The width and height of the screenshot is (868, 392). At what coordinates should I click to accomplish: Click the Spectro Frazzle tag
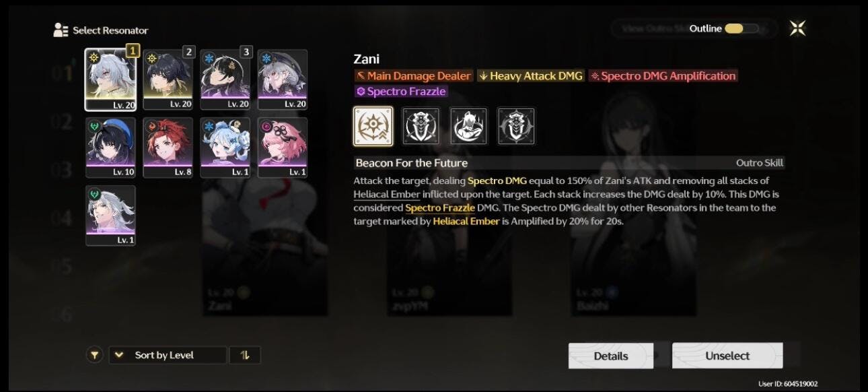pos(401,92)
